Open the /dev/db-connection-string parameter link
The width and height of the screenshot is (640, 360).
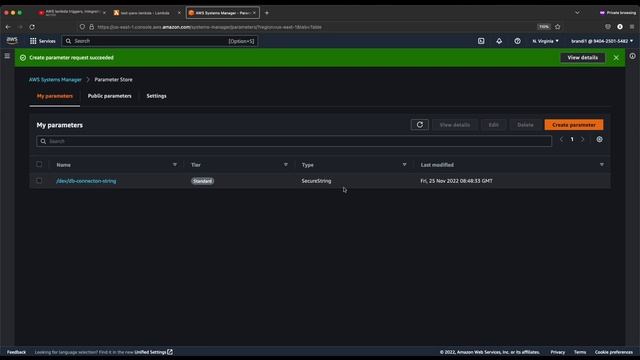pos(86,181)
